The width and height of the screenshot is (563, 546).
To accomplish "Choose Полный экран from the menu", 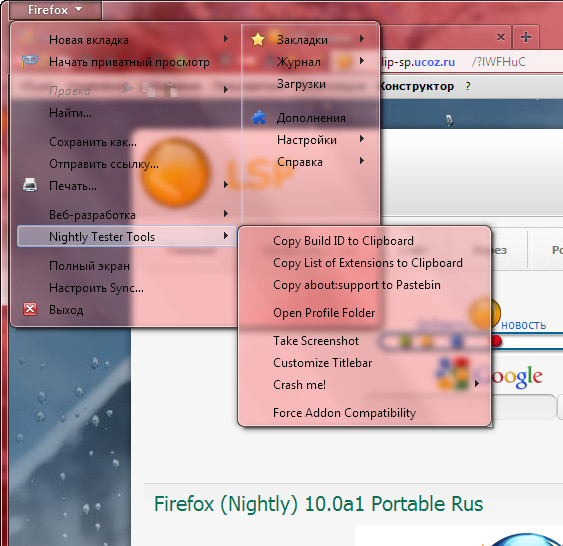I will click(89, 266).
